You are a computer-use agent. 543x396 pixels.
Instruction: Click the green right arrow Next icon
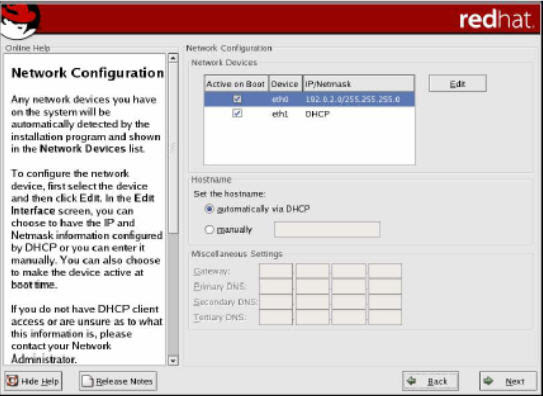pos(489,381)
